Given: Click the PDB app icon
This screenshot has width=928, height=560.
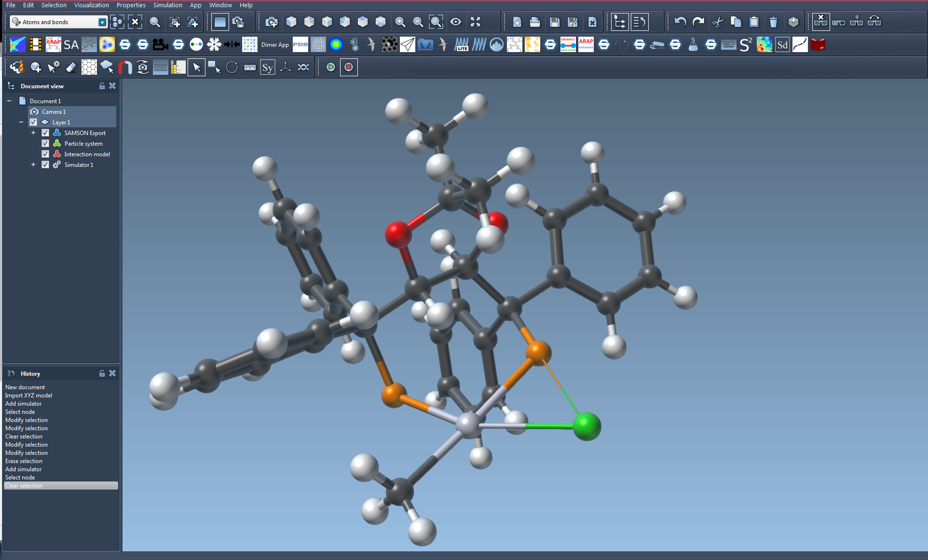Looking at the screenshot, I should coord(300,45).
